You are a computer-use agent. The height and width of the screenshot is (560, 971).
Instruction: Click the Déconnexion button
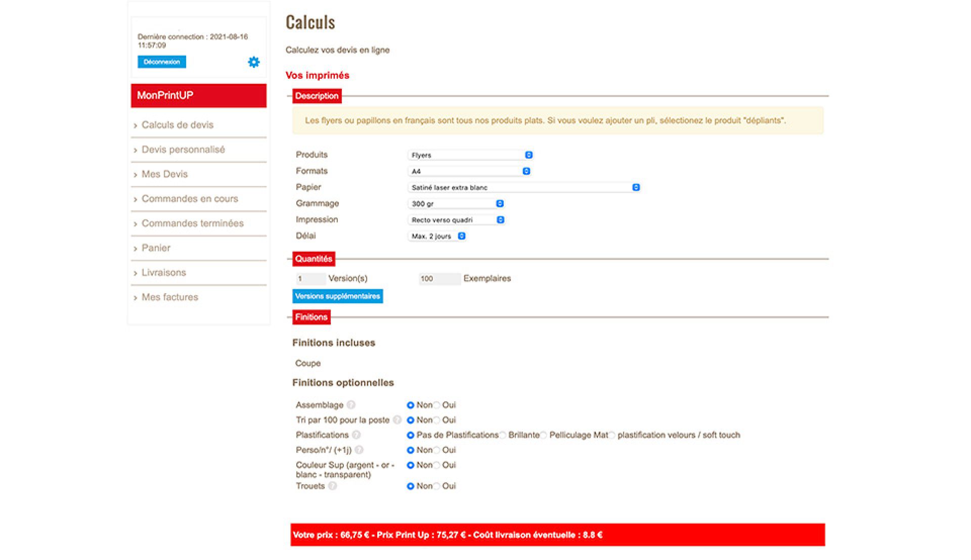(162, 62)
